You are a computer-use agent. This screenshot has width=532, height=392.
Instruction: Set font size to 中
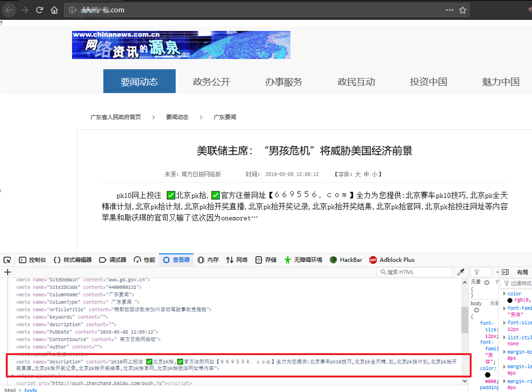366,174
